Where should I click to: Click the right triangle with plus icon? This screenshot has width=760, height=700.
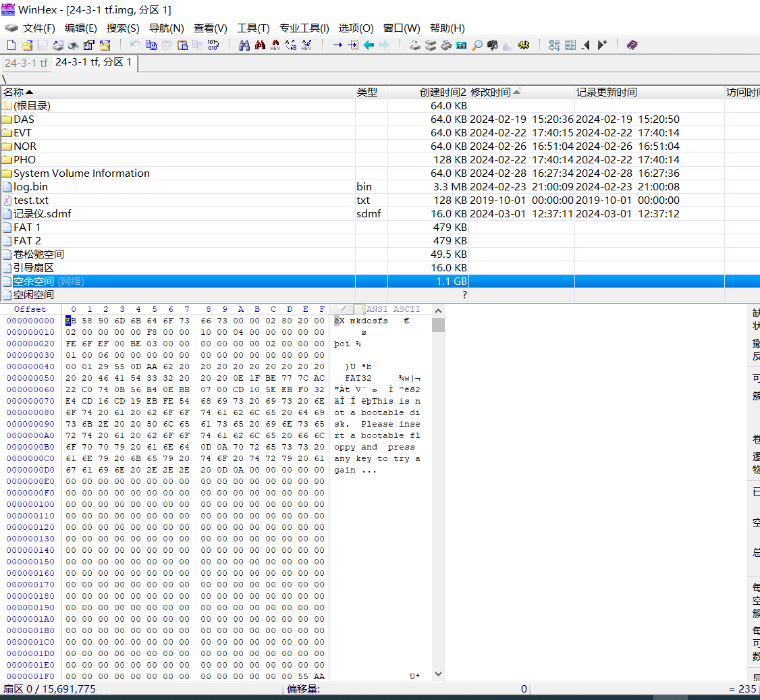[601, 45]
